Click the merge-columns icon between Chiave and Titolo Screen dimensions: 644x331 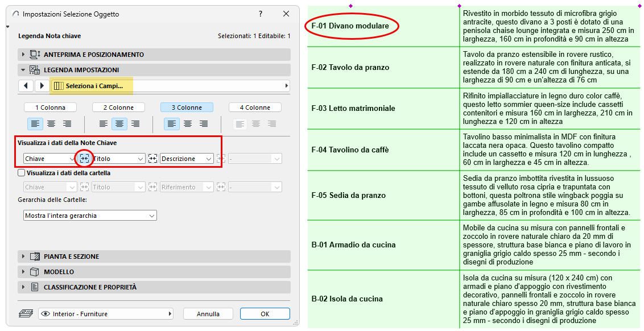point(85,159)
